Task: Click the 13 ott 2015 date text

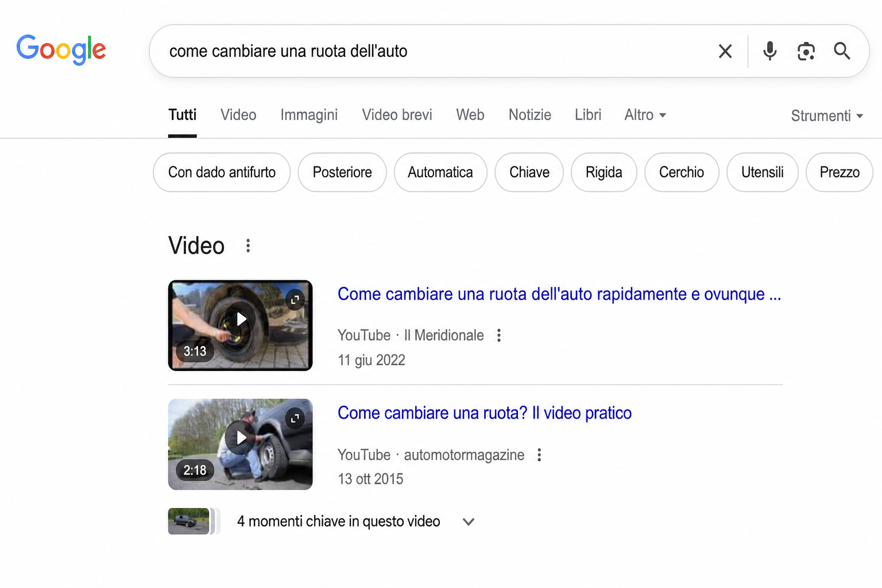Action: pyautogui.click(x=370, y=479)
